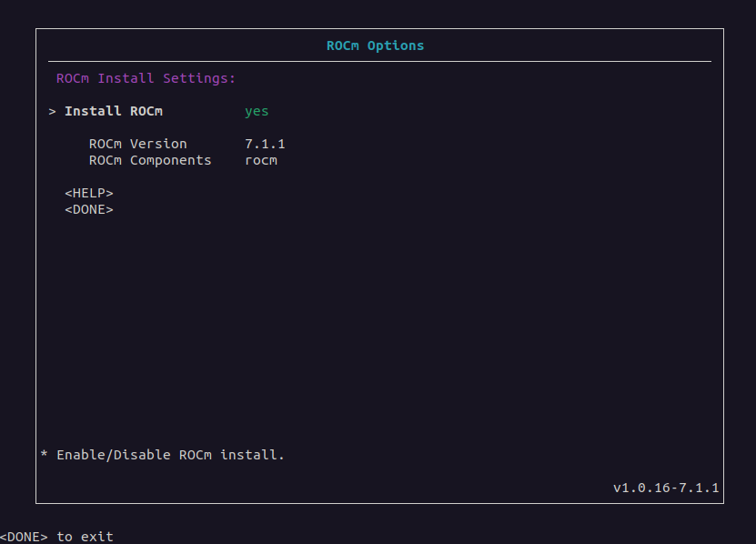Click the word 'Components' in the settings list
Screen dimensions: 756x544
click(170, 160)
